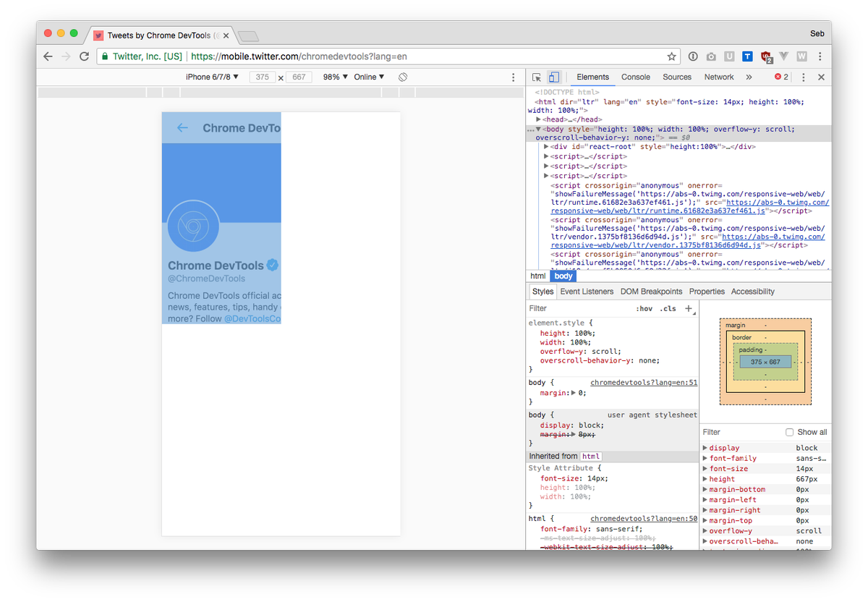The width and height of the screenshot is (868, 602).
Task: Click the circled info extension icon
Action: (x=693, y=56)
